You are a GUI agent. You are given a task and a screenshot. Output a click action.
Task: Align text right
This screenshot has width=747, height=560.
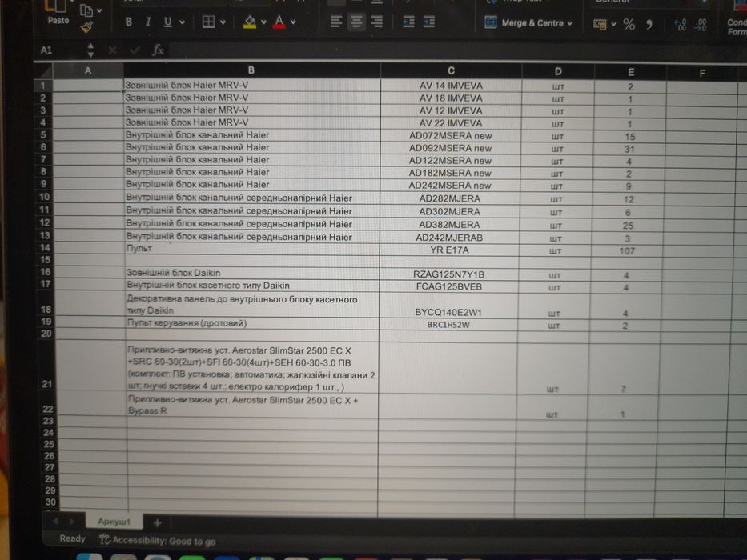coord(377,22)
